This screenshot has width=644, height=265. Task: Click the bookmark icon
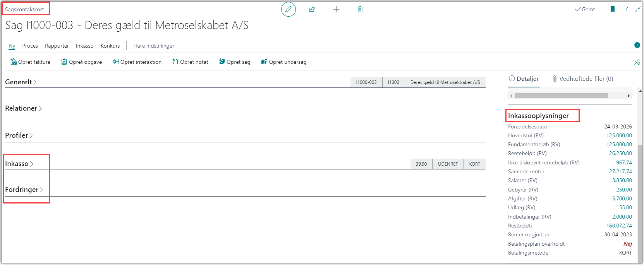(613, 9)
